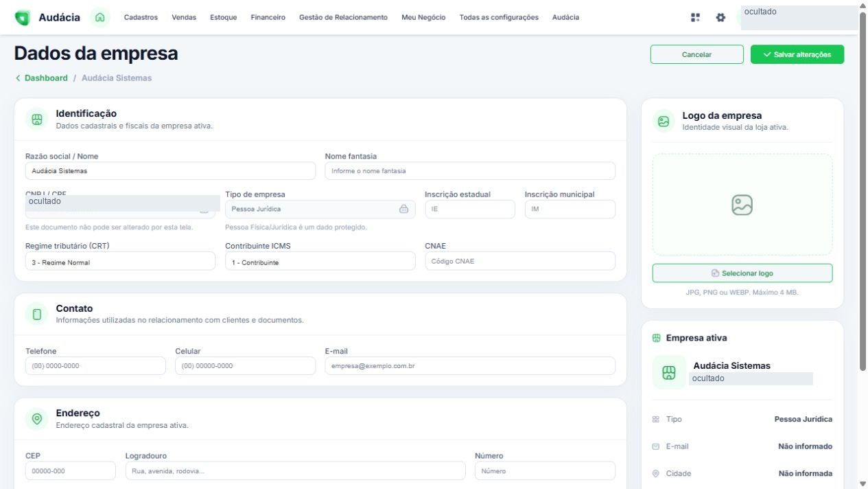Open the Contribuinte ICMS dropdown
868x489 pixels.
(x=320, y=262)
